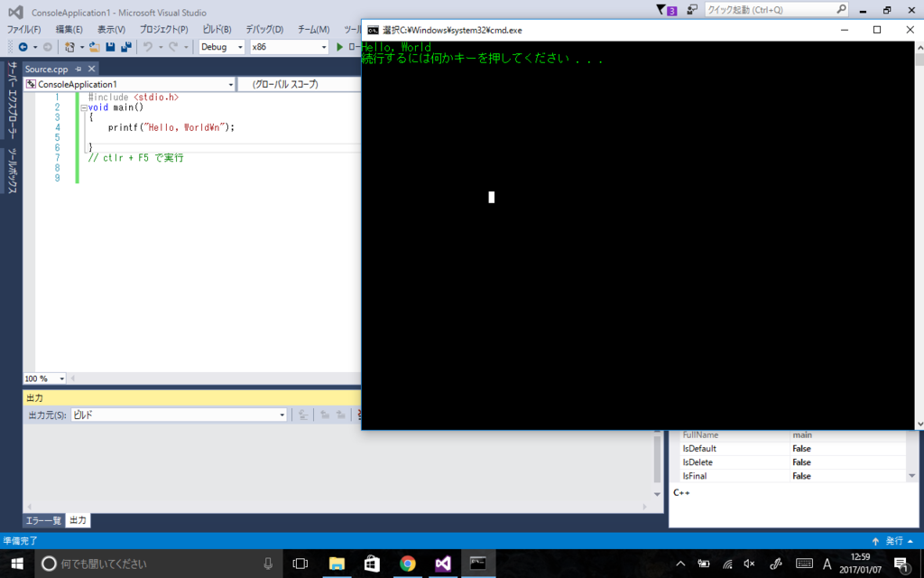
Task: Click the cmd.exe taskbar icon
Action: click(x=478, y=564)
